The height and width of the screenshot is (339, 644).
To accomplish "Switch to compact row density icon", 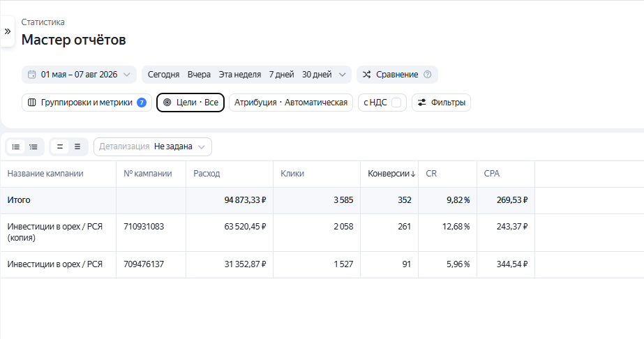I will pyautogui.click(x=60, y=147).
